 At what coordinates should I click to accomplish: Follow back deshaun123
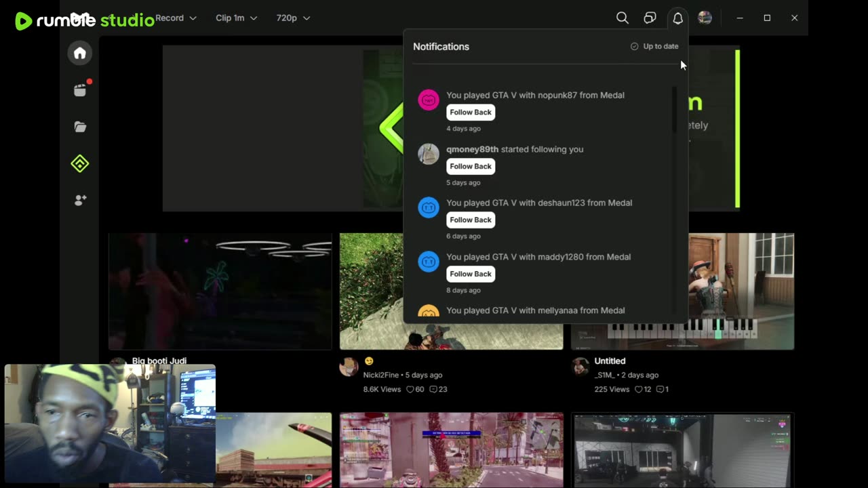tap(471, 220)
